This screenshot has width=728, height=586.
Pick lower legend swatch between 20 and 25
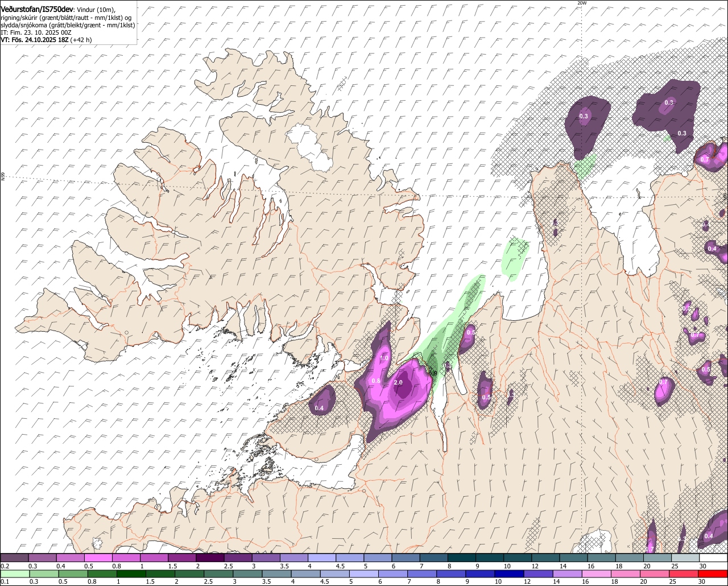[655, 574]
